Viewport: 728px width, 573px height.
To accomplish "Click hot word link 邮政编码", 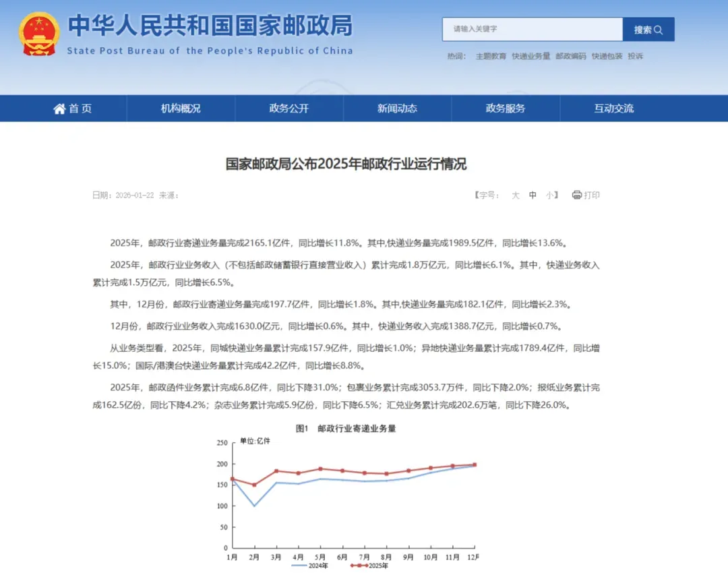I will pyautogui.click(x=571, y=56).
